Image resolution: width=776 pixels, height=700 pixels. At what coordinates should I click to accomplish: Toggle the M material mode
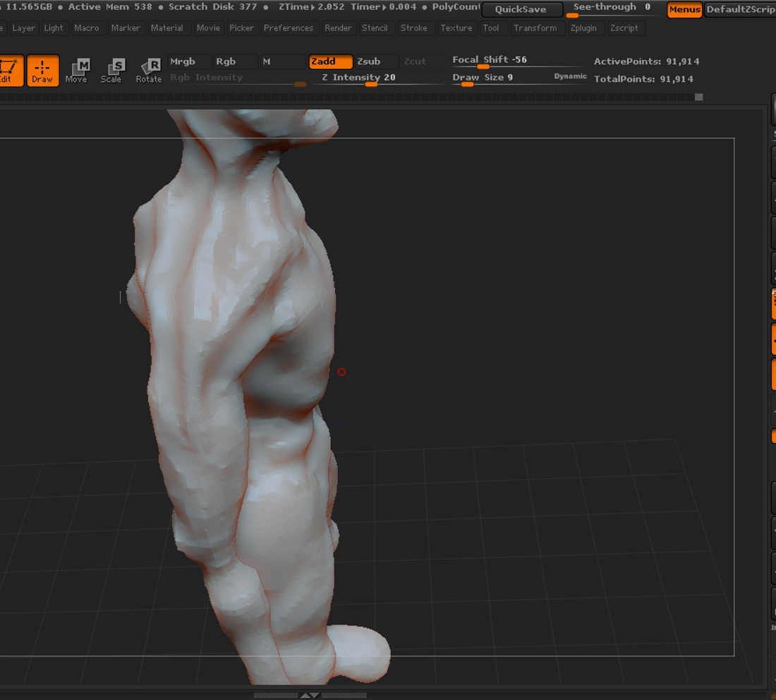coord(282,61)
